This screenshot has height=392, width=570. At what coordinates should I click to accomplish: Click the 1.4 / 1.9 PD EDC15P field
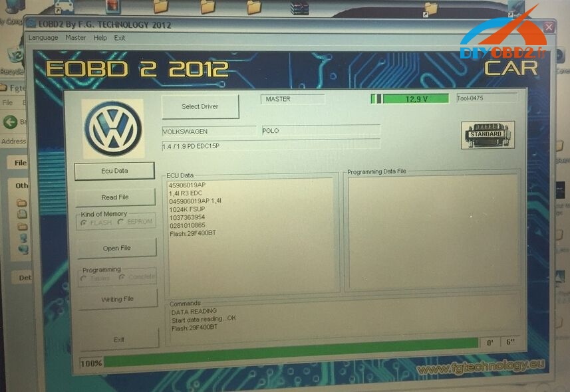tap(271, 145)
